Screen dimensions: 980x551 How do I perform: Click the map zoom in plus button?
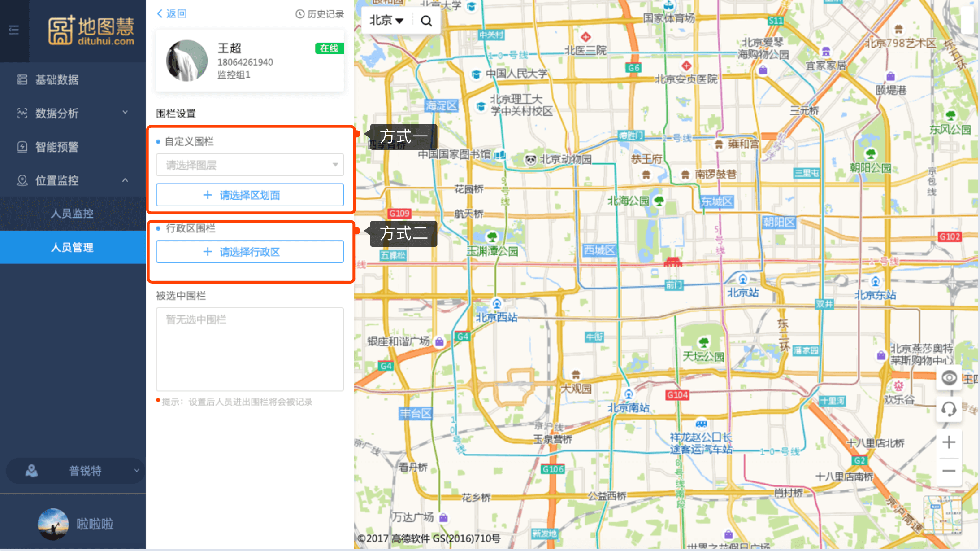[949, 442]
